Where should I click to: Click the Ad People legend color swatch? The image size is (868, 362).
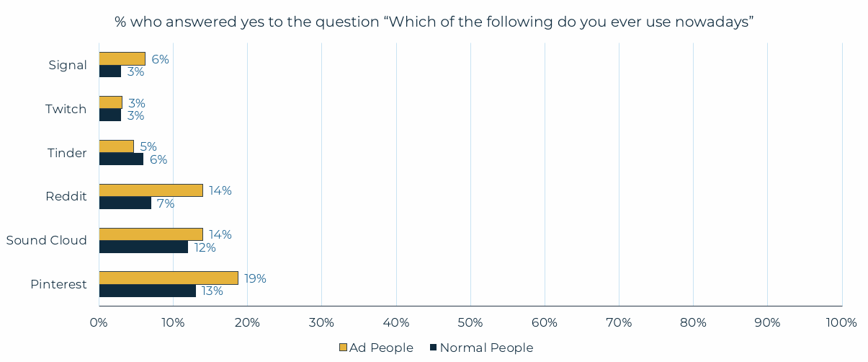tap(343, 348)
